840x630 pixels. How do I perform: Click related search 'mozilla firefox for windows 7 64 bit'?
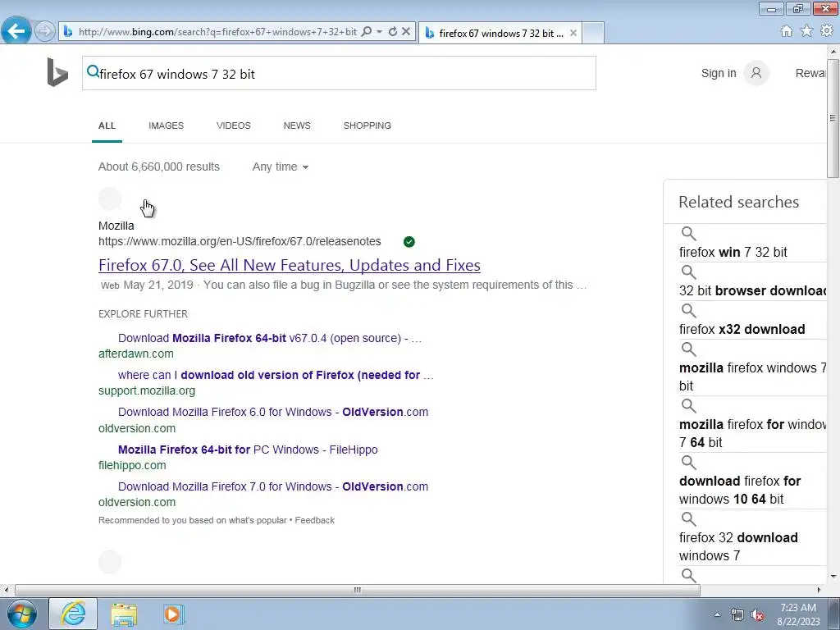point(753,433)
